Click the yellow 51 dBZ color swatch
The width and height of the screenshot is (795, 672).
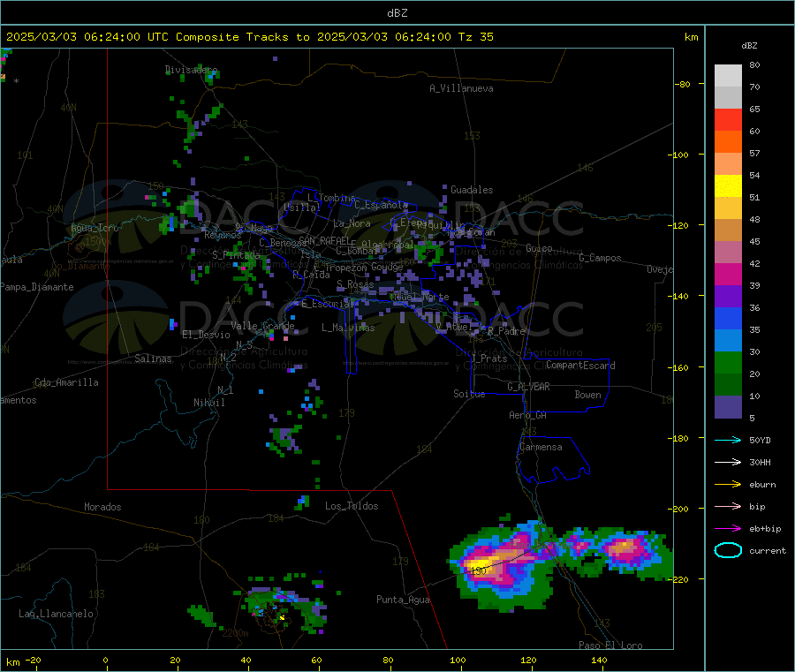pyautogui.click(x=728, y=186)
